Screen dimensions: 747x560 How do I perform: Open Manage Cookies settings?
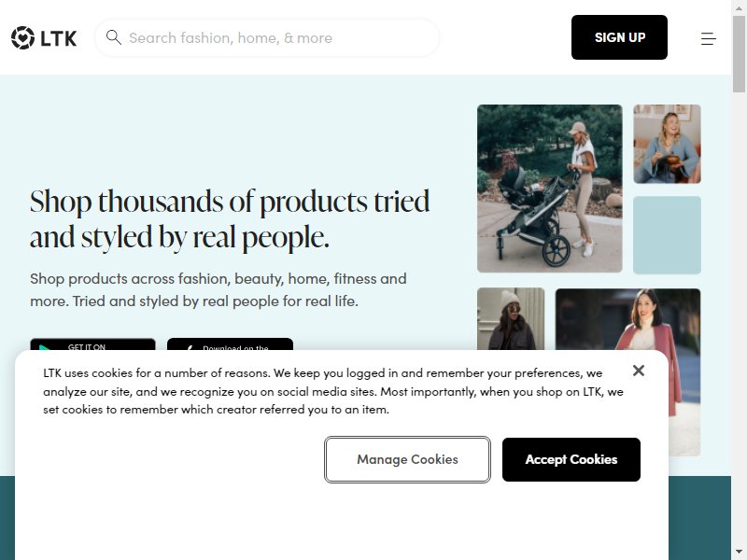click(407, 459)
